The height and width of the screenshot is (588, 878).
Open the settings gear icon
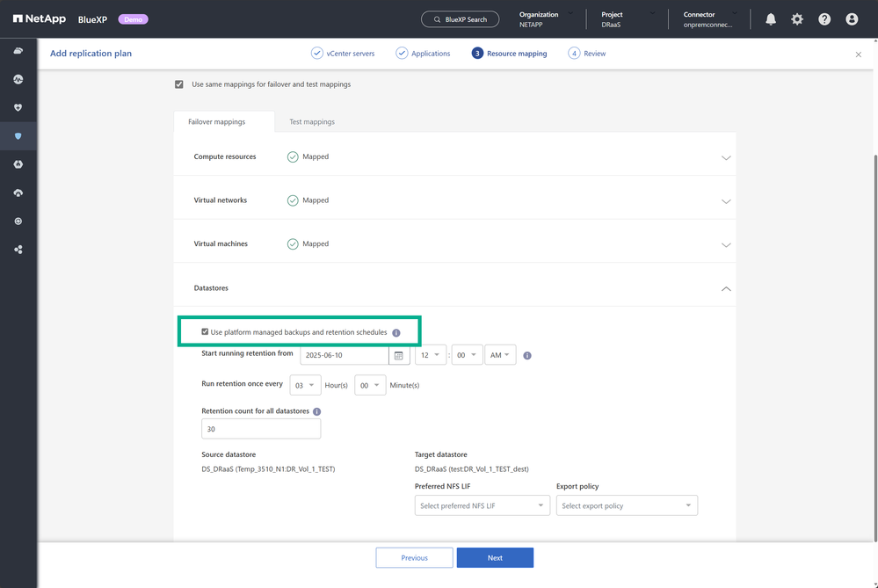pos(797,19)
